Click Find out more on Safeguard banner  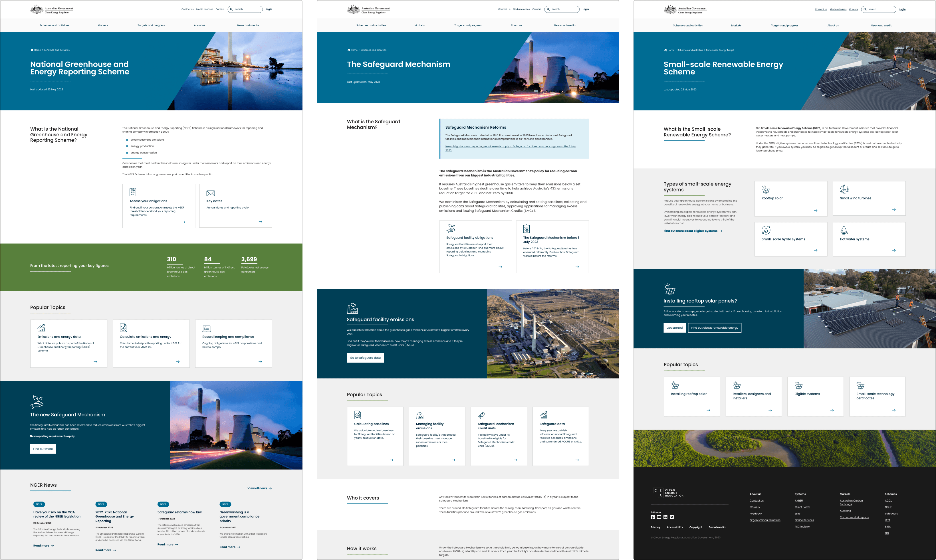[x=43, y=449]
